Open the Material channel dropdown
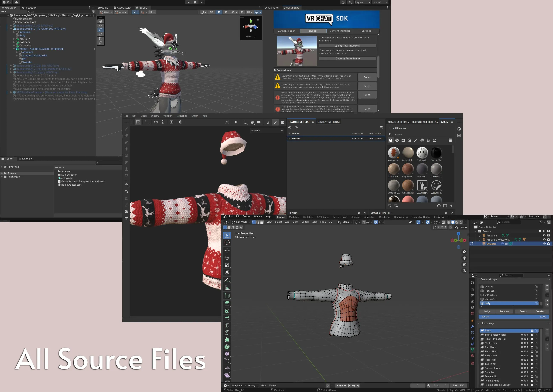The image size is (553, 392). pyautogui.click(x=267, y=131)
